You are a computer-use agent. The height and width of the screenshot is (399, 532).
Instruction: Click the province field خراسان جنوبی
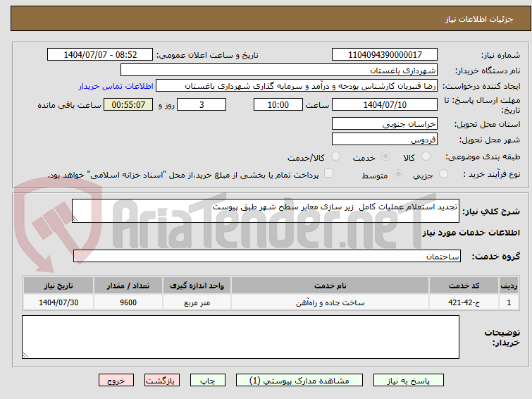tap(385, 123)
